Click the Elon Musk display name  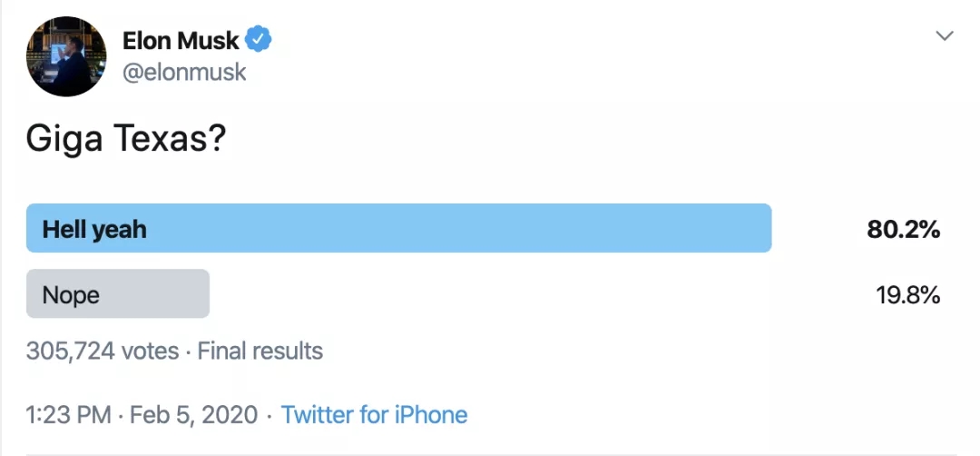(181, 41)
